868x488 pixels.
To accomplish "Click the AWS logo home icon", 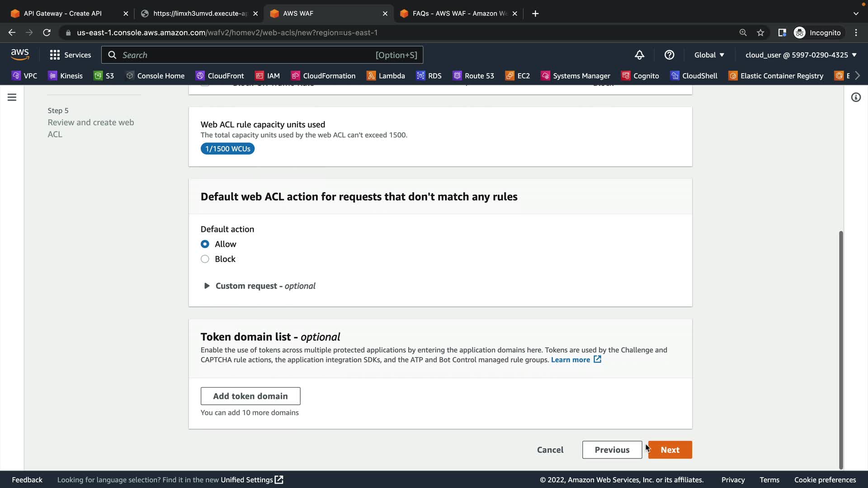I will 20,55.
